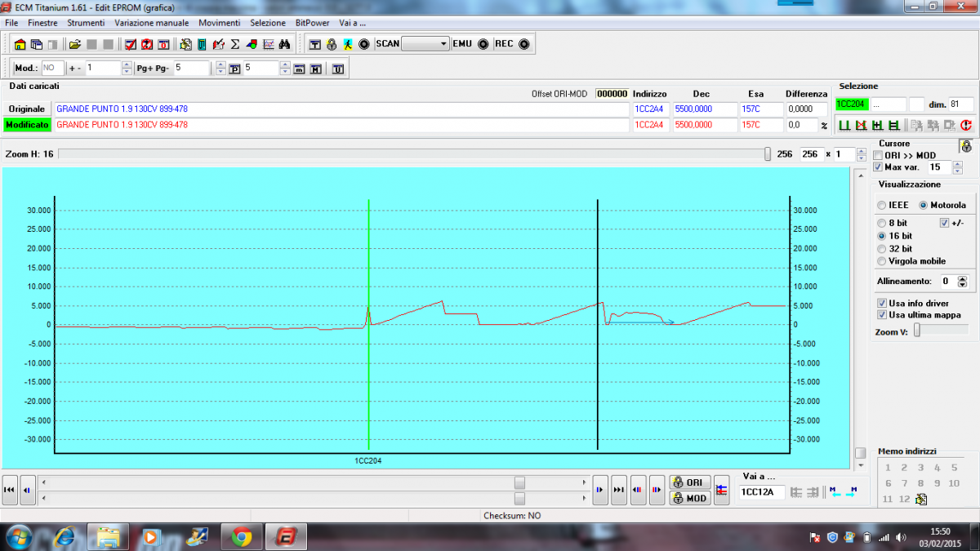Image resolution: width=980 pixels, height=551 pixels.
Task: Select the 8 bit radio button
Action: click(881, 223)
